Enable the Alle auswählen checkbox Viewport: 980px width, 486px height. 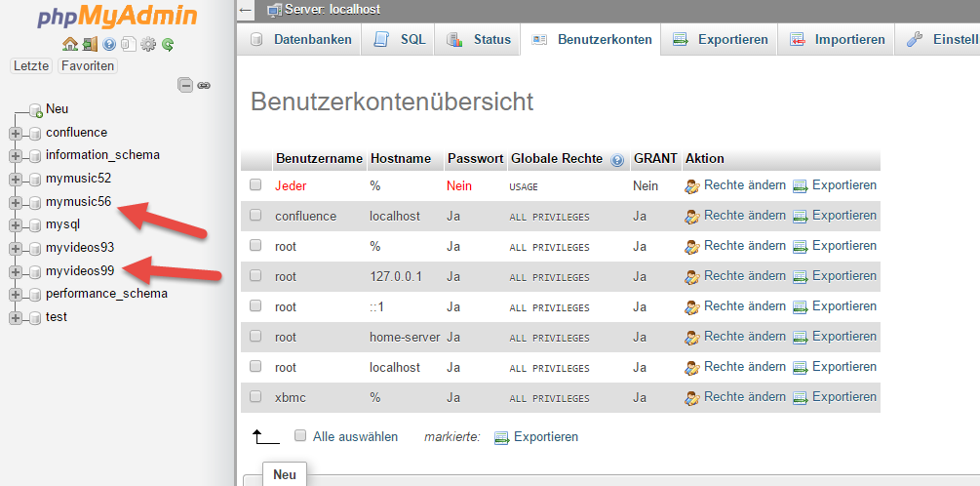click(300, 435)
